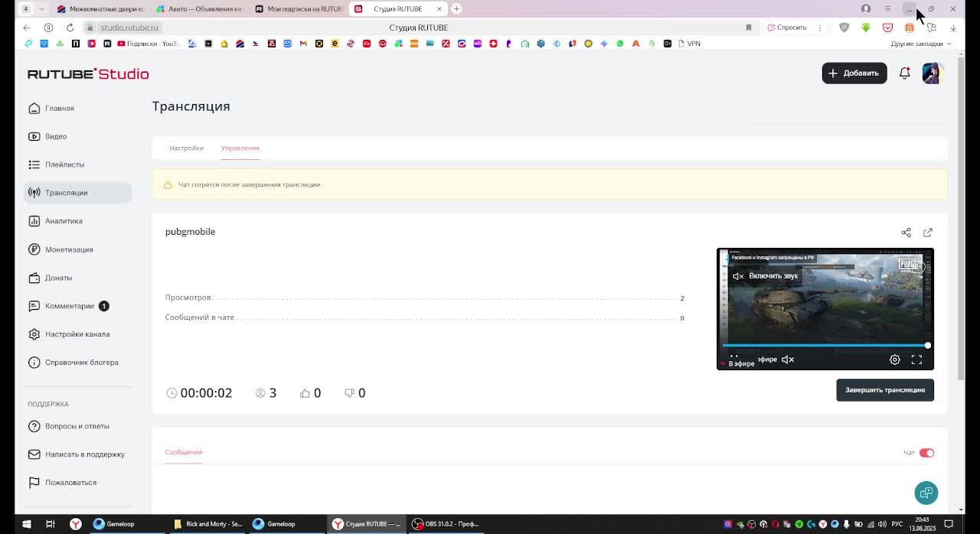Open the user profile avatar

pyautogui.click(x=933, y=73)
